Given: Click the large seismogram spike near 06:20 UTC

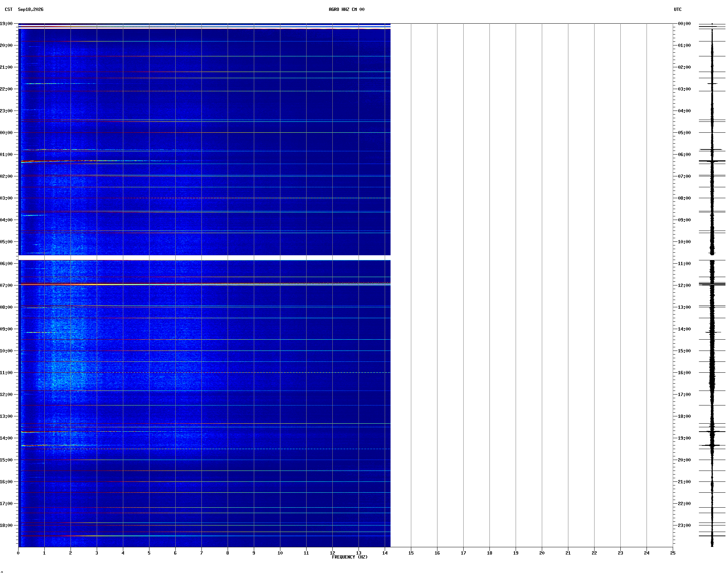Looking at the screenshot, I should click(x=712, y=161).
